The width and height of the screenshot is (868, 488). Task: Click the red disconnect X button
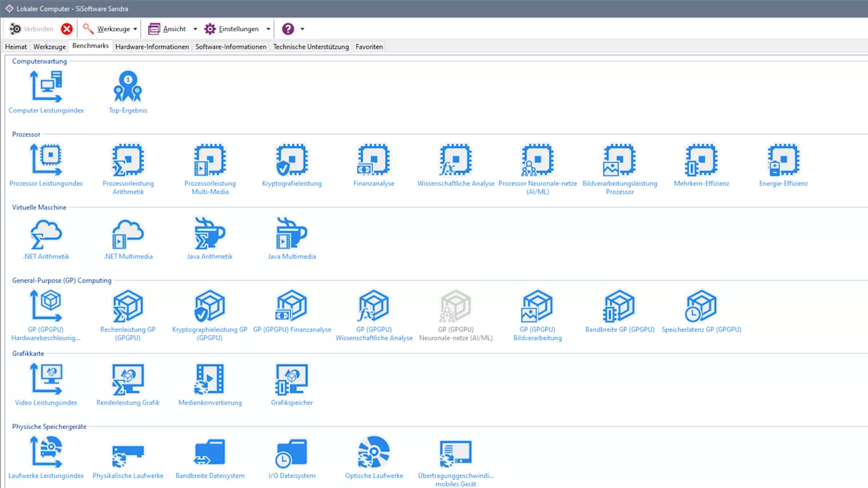[x=66, y=29]
